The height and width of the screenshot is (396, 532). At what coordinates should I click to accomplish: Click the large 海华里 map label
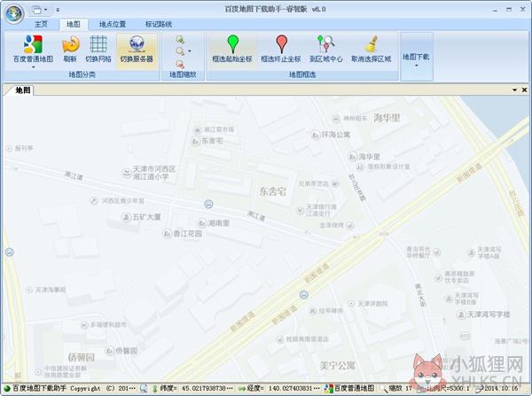pyautogui.click(x=387, y=118)
